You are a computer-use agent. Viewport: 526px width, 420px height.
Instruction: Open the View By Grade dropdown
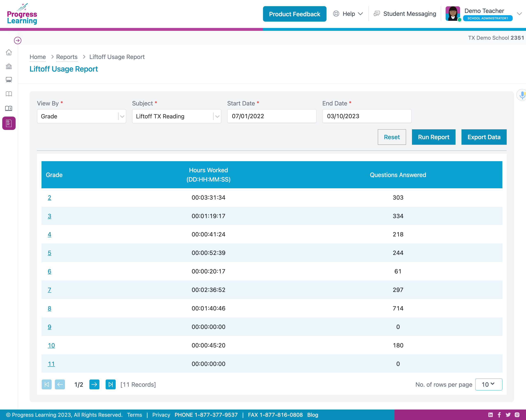[x=82, y=116]
